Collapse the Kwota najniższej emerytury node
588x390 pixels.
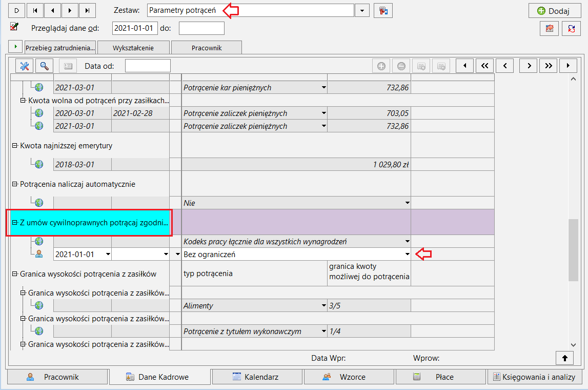(15, 146)
